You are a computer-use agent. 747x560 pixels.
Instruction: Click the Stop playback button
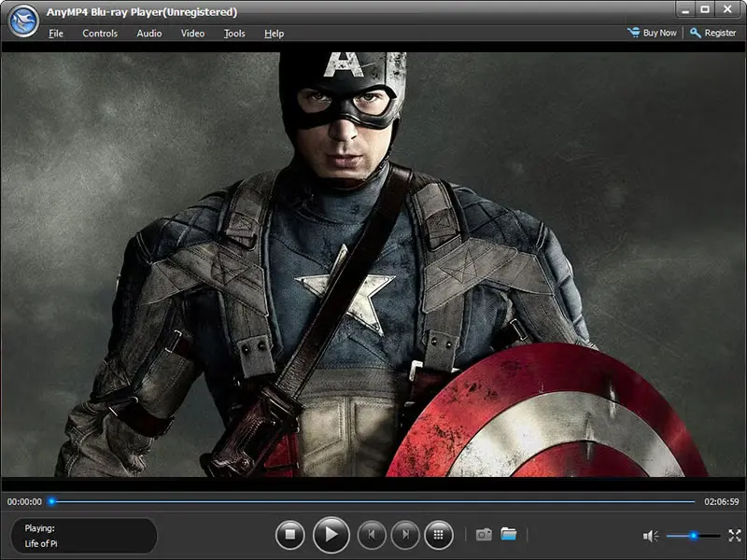(290, 535)
